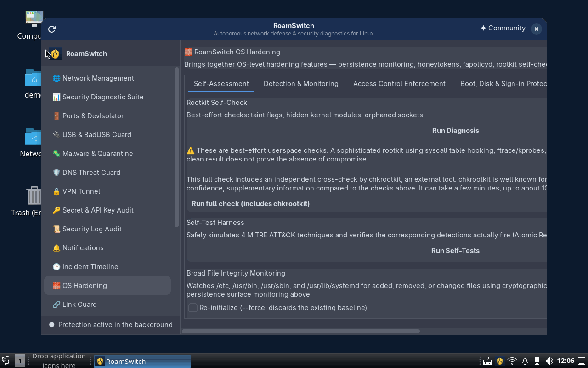Image resolution: width=588 pixels, height=368 pixels.
Task: Switch to the Detection & Monitoring tab
Action: click(x=301, y=84)
